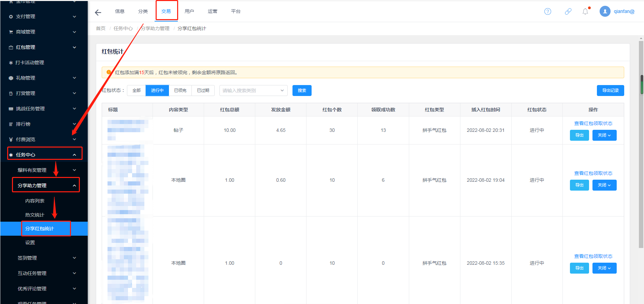View 查看红包领取状态 for 15:35 row
644x304 pixels.
click(x=593, y=256)
